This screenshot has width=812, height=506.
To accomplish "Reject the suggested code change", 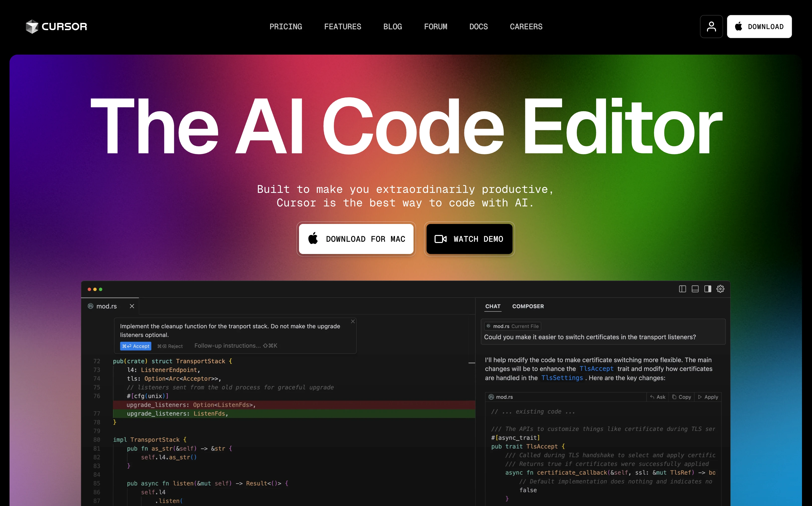I will 170,346.
